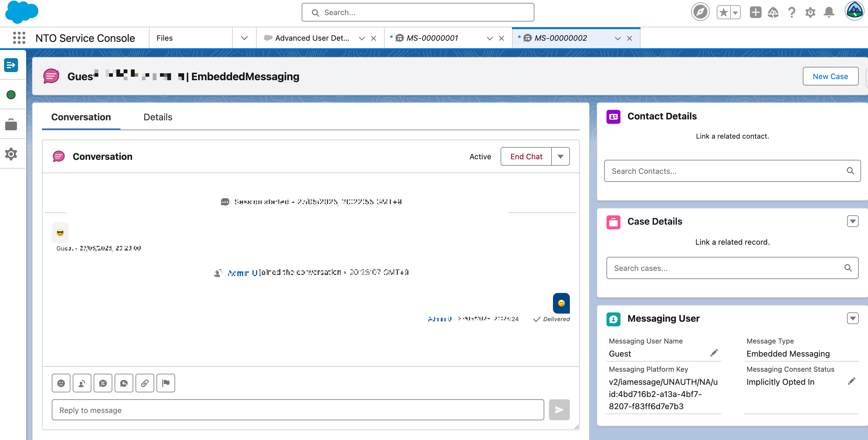Switch to the Details tab

pos(158,117)
